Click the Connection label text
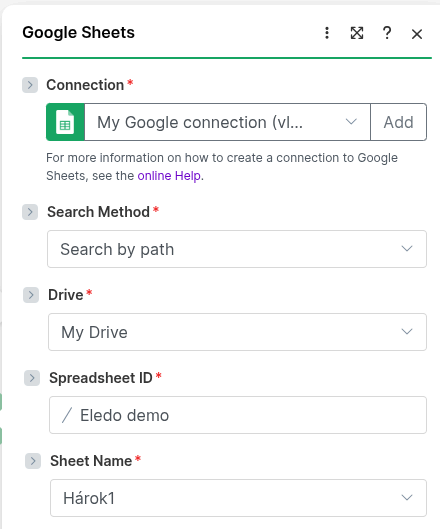Screen dimensions: 440x529 85,85
